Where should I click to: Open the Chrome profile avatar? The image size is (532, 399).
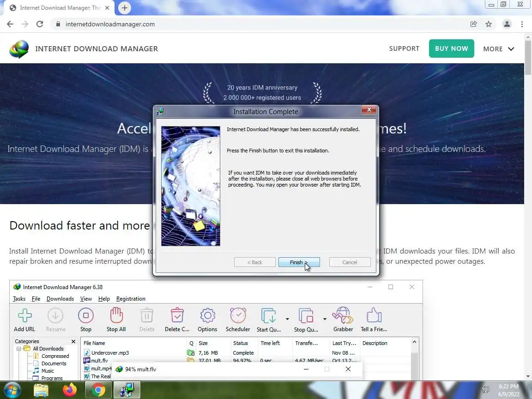click(507, 24)
